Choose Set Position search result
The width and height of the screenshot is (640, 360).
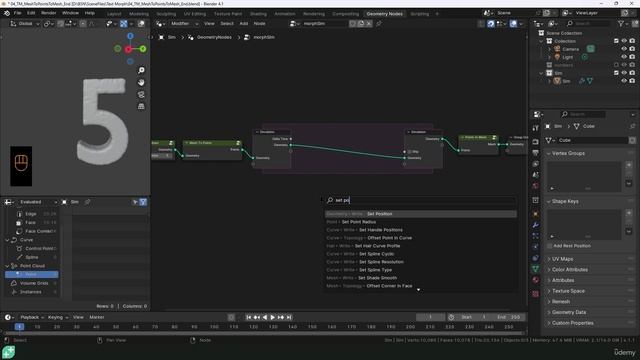coord(421,214)
